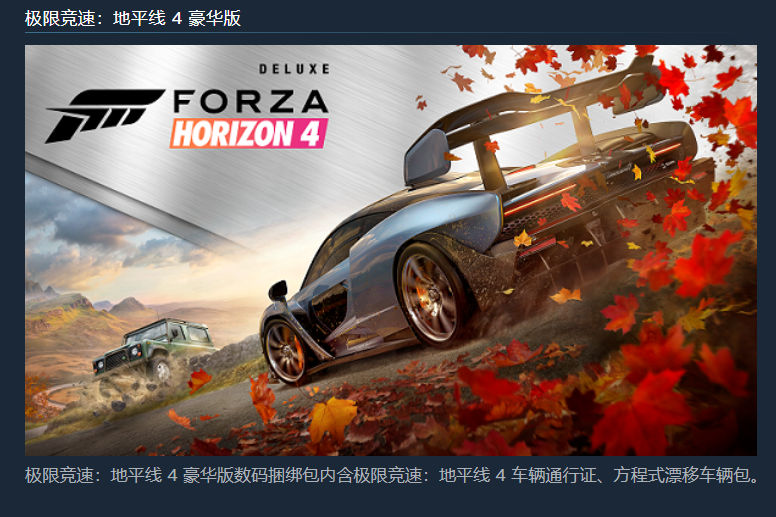
Task: Click the McLaren's front wheel
Action: (286, 350)
